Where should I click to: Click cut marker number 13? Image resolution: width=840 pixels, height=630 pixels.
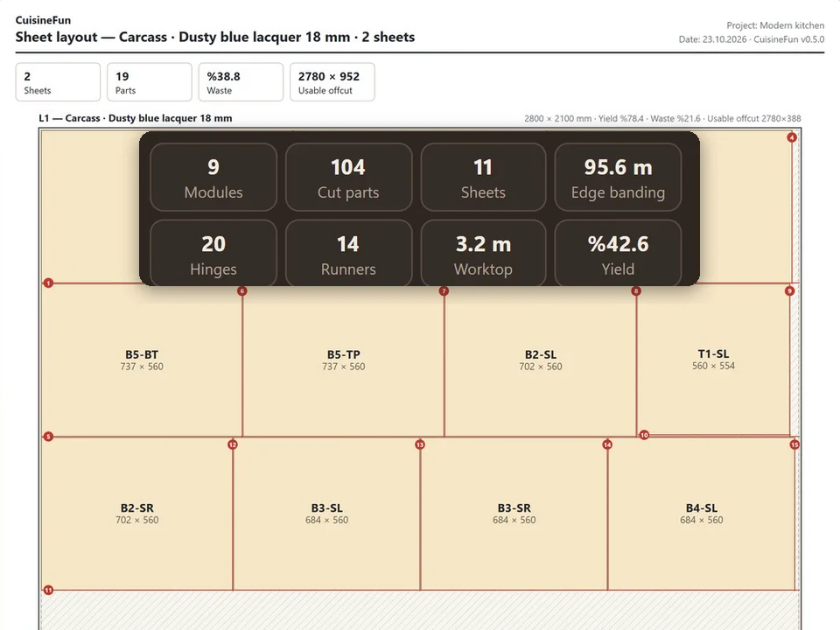420,444
